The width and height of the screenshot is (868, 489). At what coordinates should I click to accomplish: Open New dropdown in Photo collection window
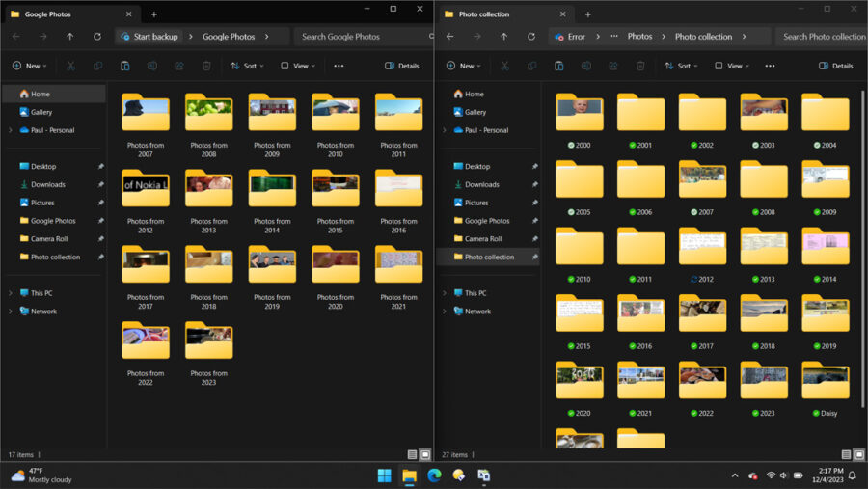pyautogui.click(x=463, y=66)
